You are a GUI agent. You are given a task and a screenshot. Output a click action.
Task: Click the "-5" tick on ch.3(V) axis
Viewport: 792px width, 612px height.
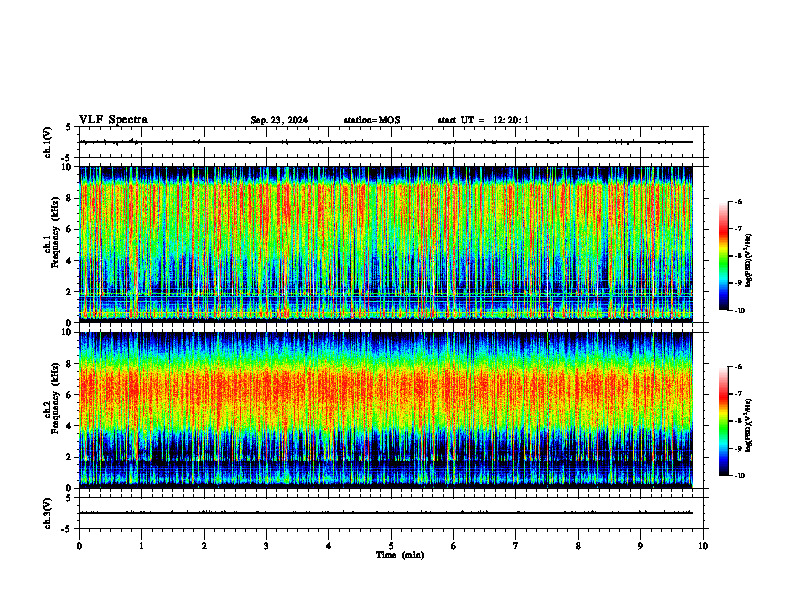point(67,529)
